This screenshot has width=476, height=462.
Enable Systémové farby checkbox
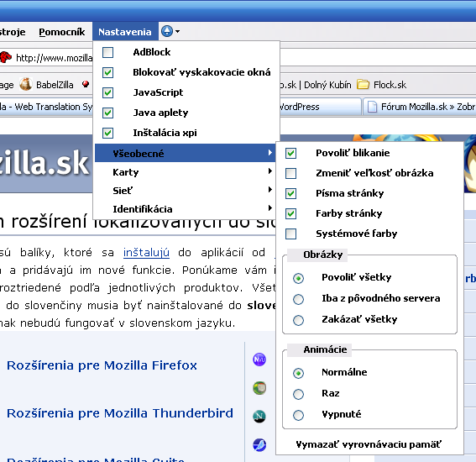pyautogui.click(x=290, y=234)
